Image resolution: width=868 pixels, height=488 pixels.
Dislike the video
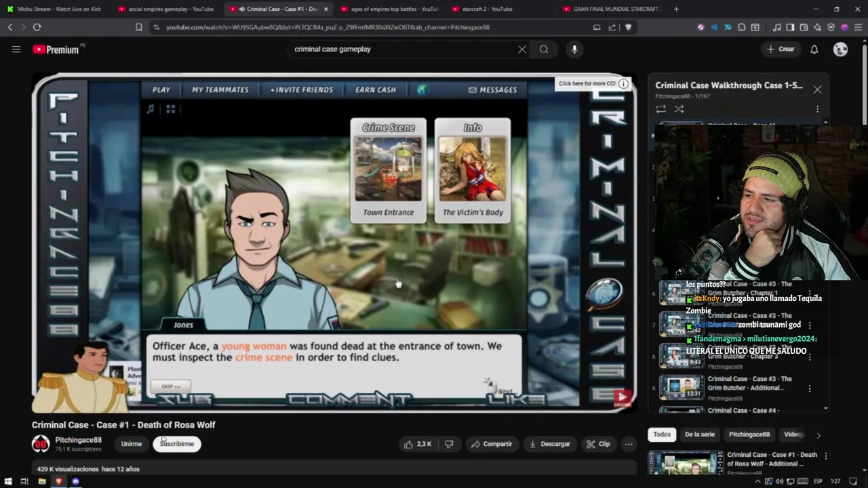coord(449,444)
